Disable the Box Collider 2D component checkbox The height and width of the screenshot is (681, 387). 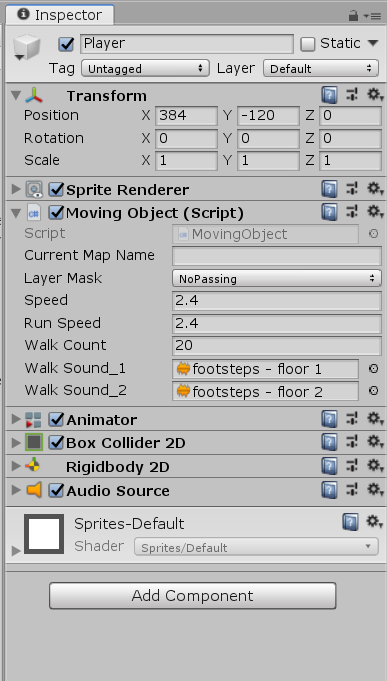point(56,443)
